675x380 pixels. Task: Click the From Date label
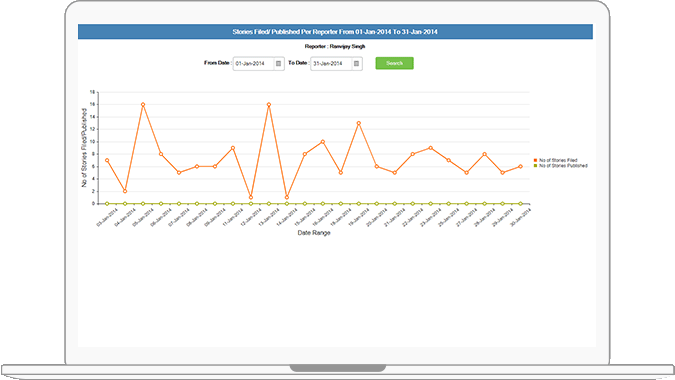coord(217,63)
